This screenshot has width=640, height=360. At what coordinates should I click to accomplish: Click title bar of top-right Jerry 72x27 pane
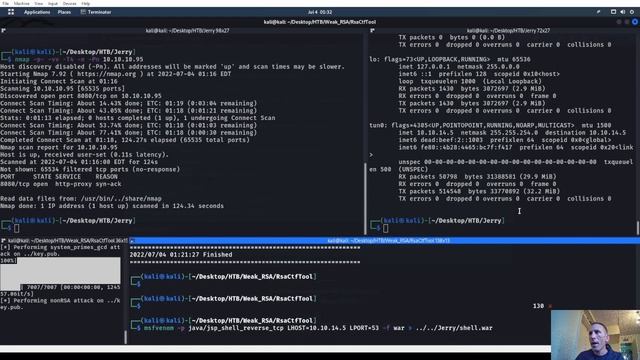tap(508, 31)
